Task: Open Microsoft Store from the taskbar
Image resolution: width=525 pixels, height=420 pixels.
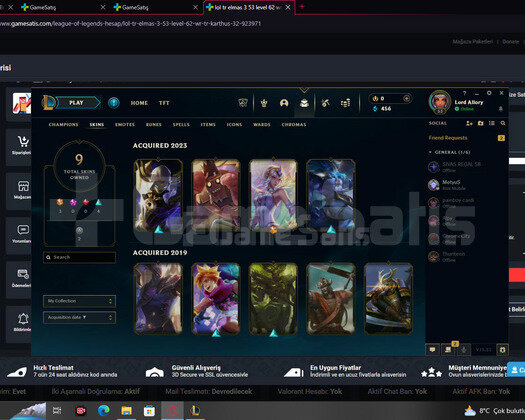Action: point(149,410)
